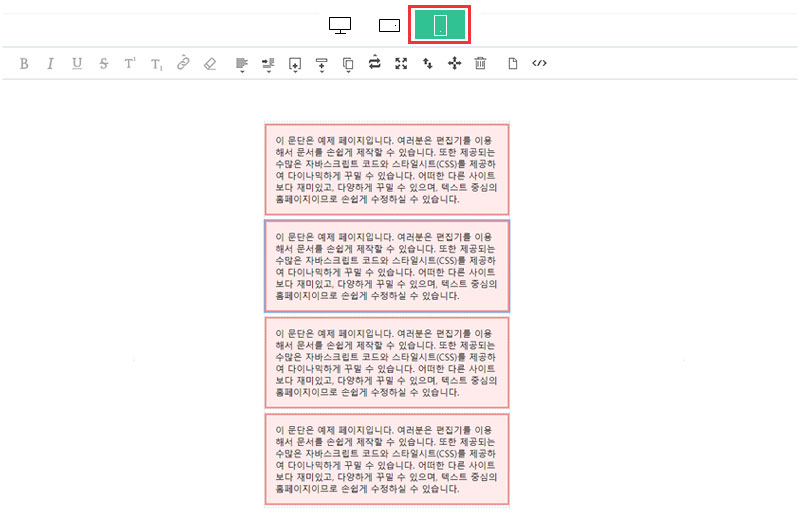The image size is (800, 531).
Task: Open the insert block dropdown
Action: coord(295,64)
